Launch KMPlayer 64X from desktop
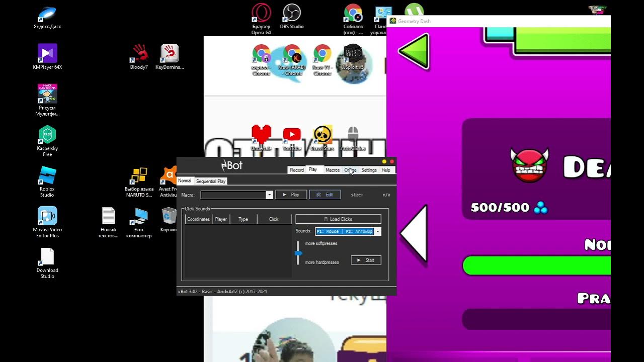 click(x=47, y=56)
